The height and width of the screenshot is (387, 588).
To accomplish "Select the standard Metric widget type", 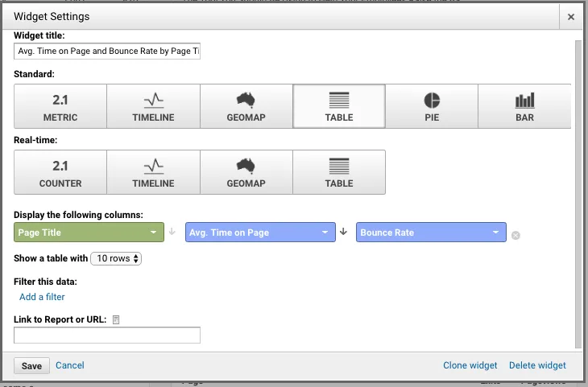I will click(x=60, y=106).
